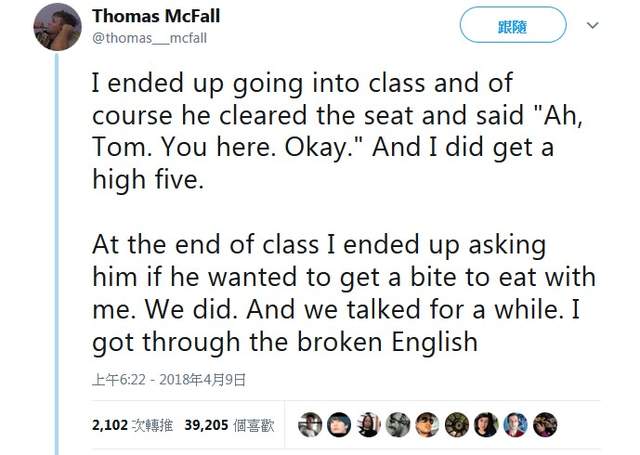
Task: Click Thomas McFall's profile avatar
Action: pos(57,26)
